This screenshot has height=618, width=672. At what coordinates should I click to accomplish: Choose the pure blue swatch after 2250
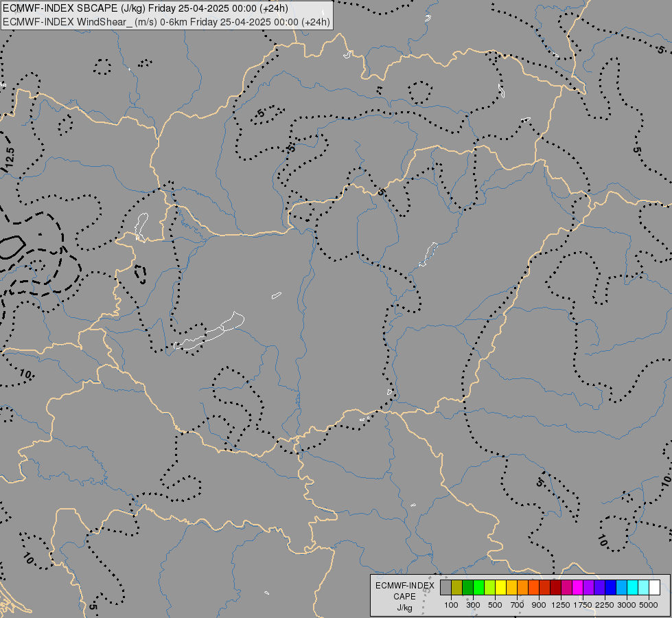click(610, 588)
